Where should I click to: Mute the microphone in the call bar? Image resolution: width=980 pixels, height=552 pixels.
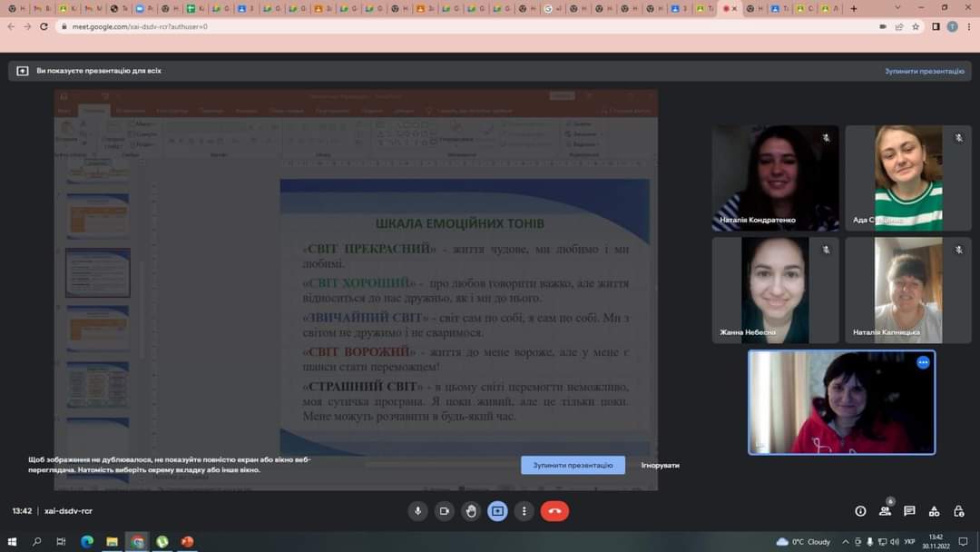click(x=417, y=511)
